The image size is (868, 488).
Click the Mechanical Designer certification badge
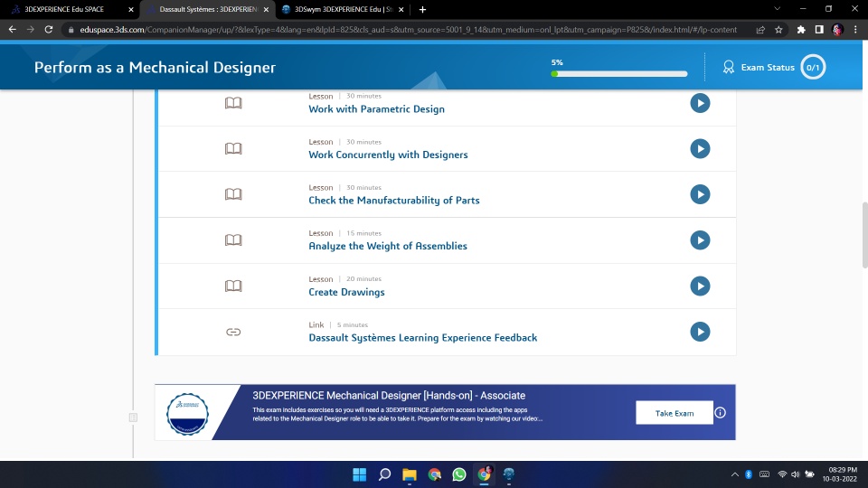click(188, 414)
